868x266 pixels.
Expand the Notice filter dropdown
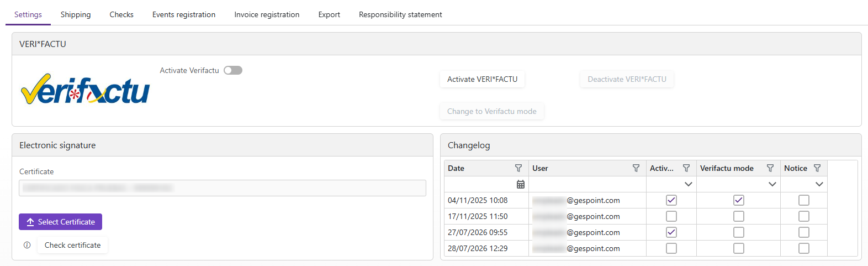pos(819,184)
